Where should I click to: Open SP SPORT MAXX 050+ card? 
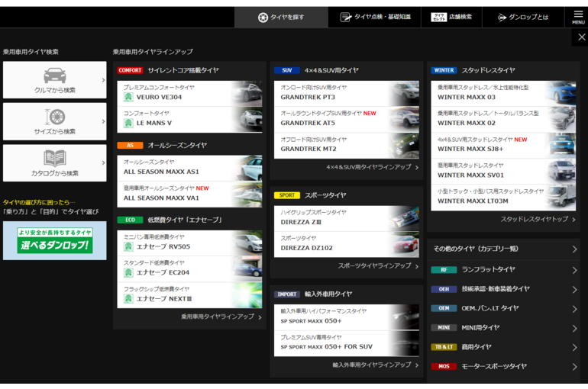(347, 317)
